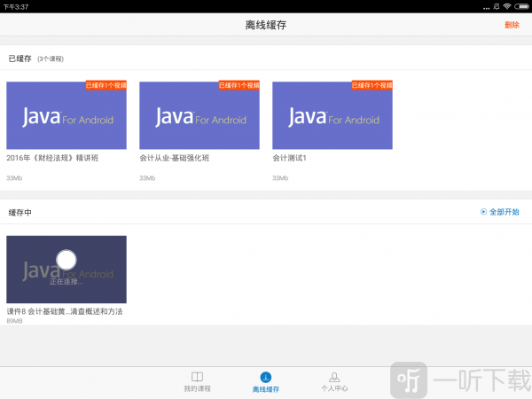Click the 会计从业-基础强化班 title text
The width and height of the screenshot is (532, 399).
pyautogui.click(x=175, y=158)
